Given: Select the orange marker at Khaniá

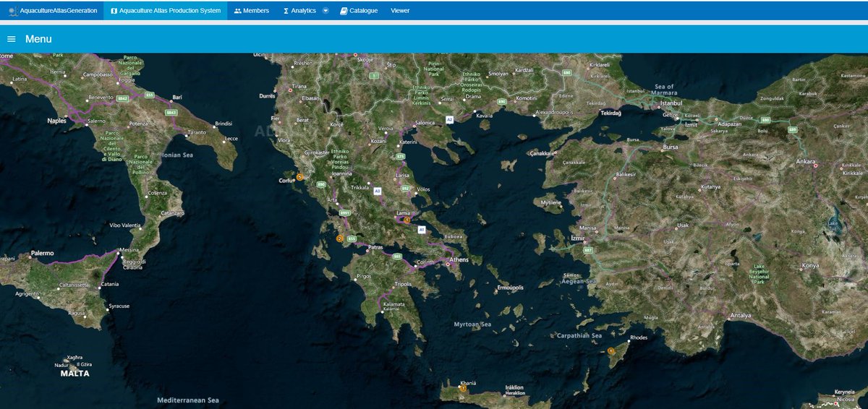Looking at the screenshot, I should (464, 388).
